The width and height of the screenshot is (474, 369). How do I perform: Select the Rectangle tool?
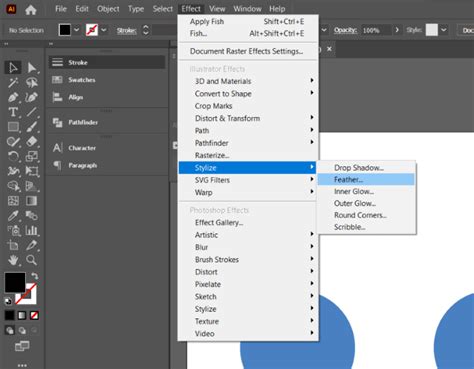pyautogui.click(x=13, y=127)
